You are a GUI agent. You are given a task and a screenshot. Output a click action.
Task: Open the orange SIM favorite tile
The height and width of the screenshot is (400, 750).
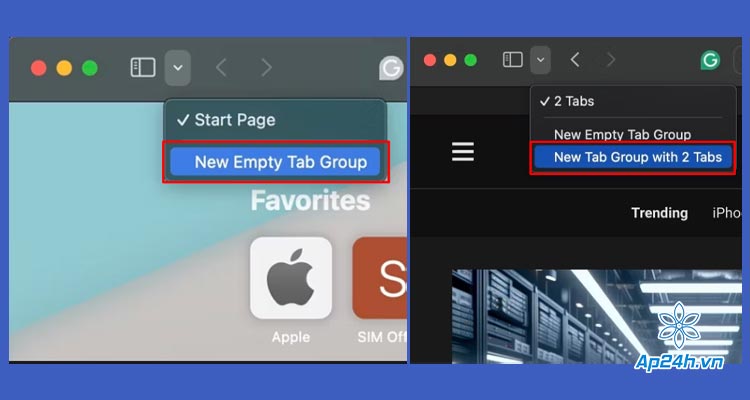[x=380, y=278]
